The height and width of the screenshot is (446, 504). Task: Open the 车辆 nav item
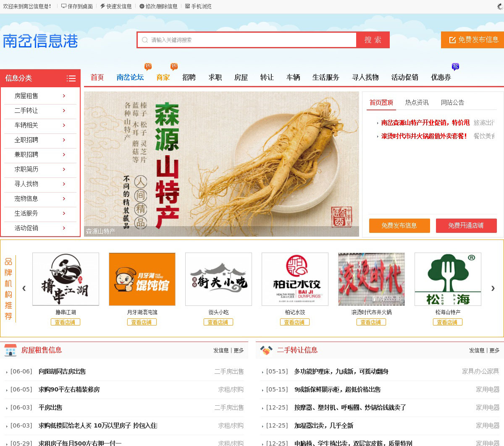click(x=293, y=78)
